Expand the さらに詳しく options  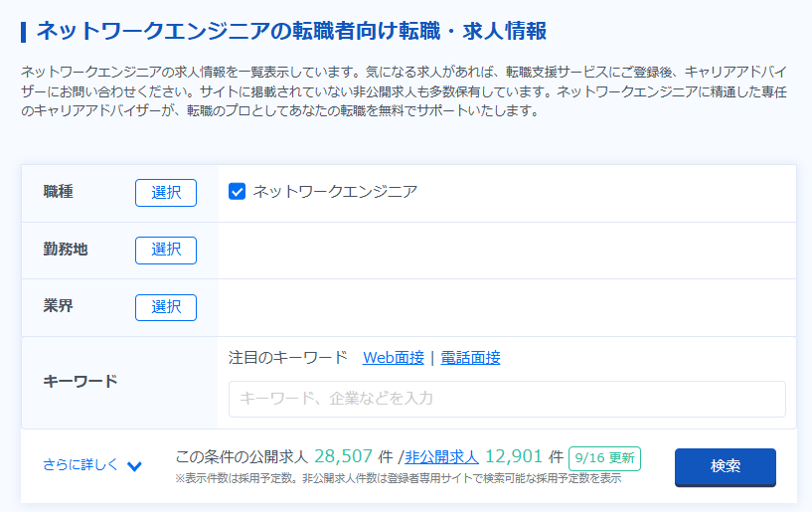tap(81, 464)
